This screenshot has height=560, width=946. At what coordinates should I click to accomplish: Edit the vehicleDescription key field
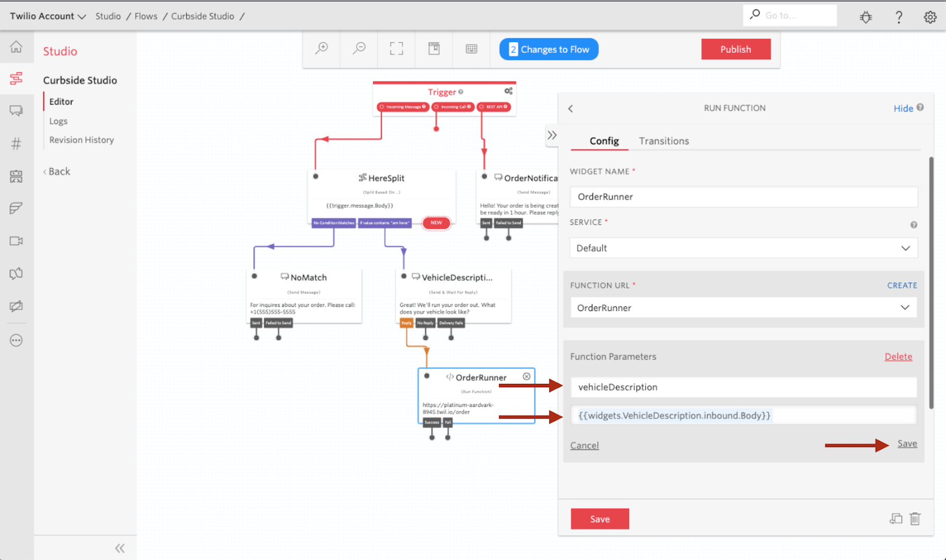(744, 387)
